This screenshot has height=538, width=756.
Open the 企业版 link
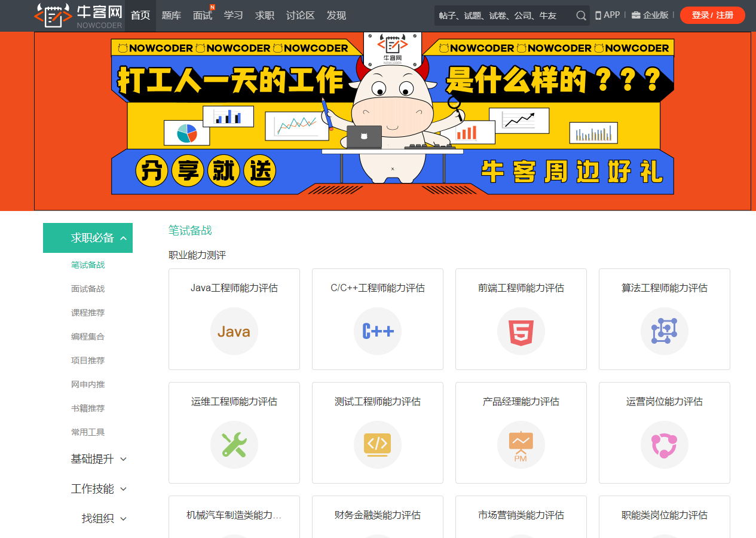point(650,15)
